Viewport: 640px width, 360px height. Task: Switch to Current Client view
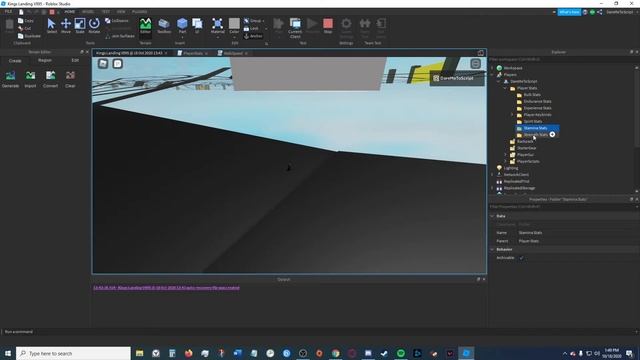coord(295,28)
